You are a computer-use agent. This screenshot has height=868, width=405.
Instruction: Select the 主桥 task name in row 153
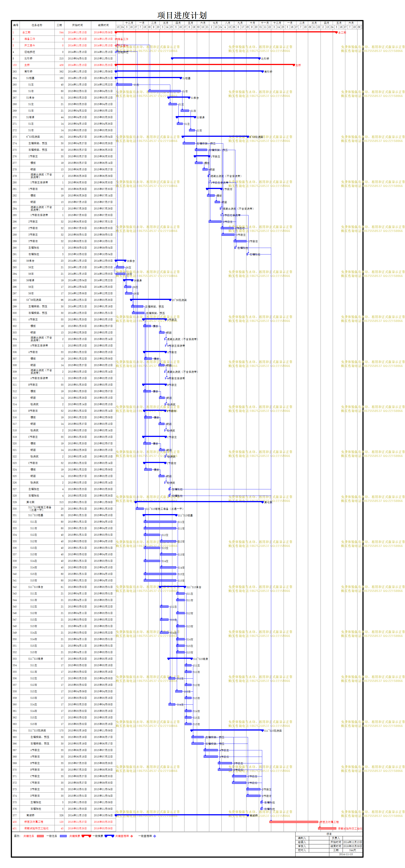tap(27, 65)
